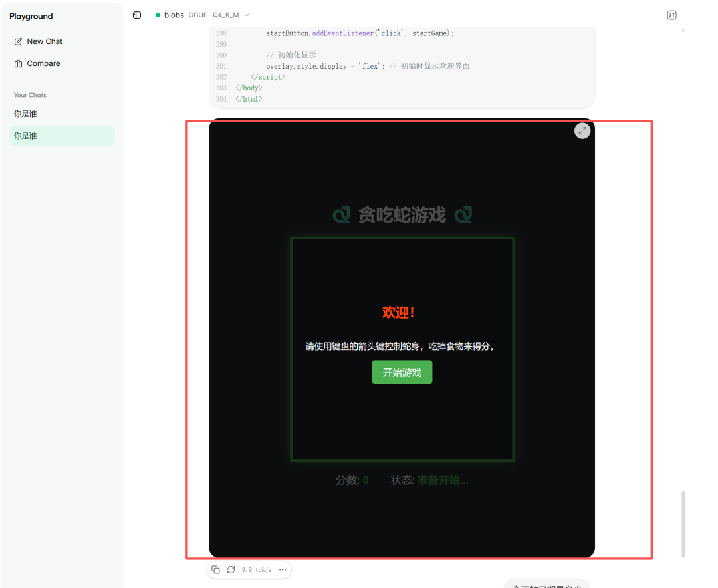The image size is (718, 588).
Task: Open the more options ellipsis
Action: pyautogui.click(x=283, y=569)
